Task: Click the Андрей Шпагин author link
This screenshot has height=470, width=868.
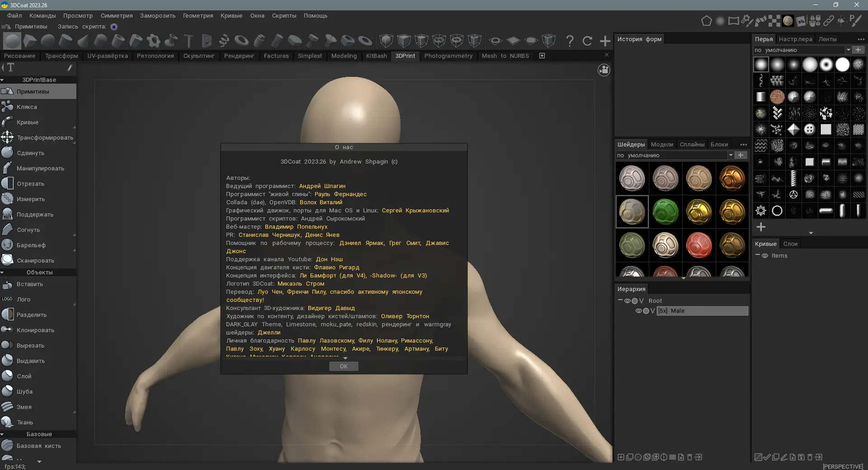Action: click(x=322, y=186)
